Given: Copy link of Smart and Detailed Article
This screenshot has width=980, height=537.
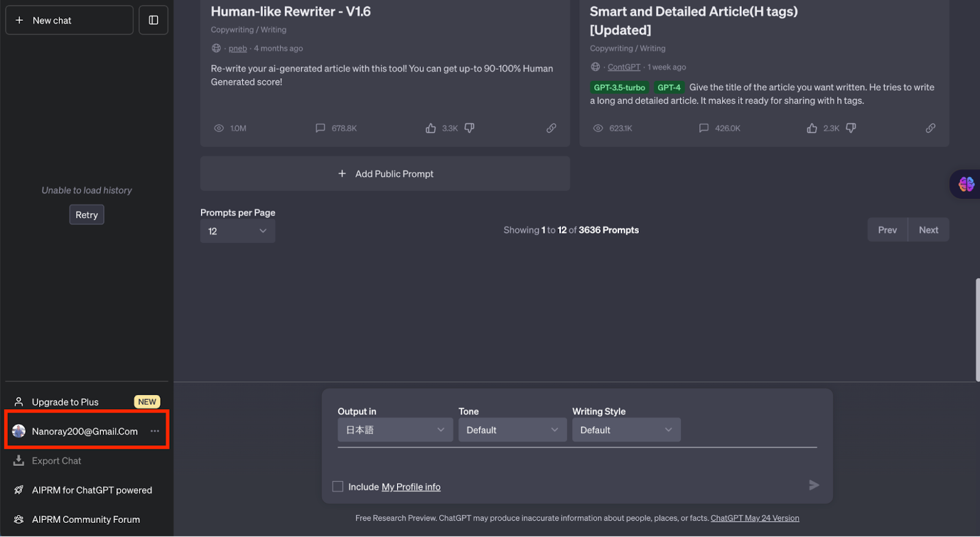Looking at the screenshot, I should click(930, 129).
